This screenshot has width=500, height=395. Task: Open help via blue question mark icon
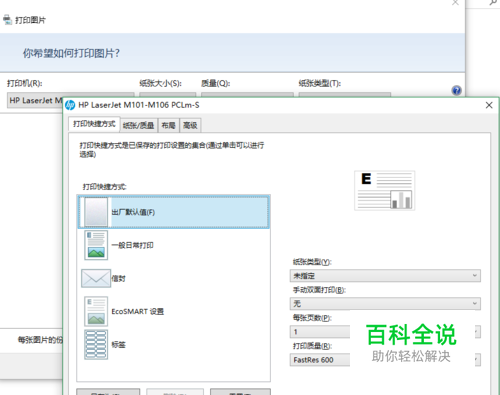coord(456,90)
